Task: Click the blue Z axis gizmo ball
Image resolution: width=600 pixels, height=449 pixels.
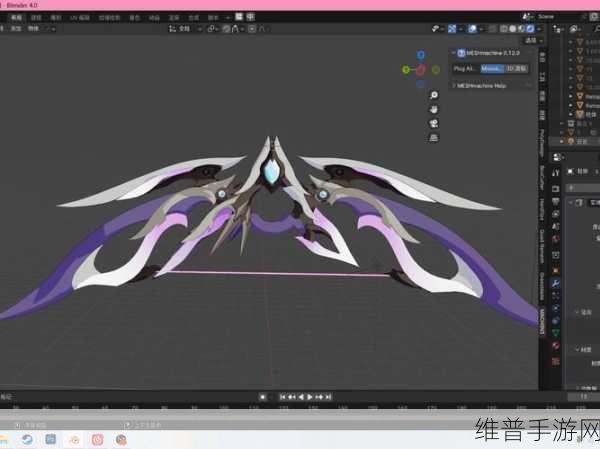Action: tap(421, 55)
